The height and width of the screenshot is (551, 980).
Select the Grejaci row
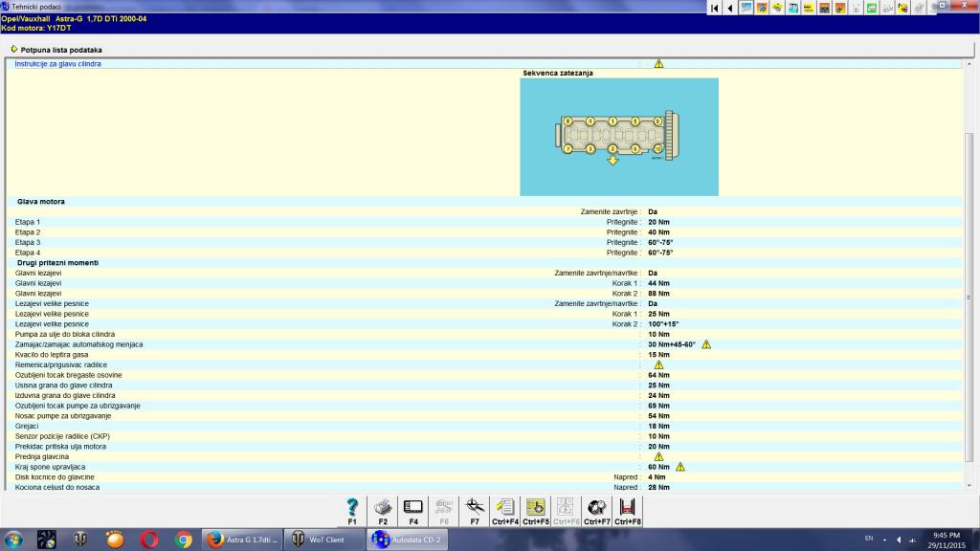tap(483, 426)
